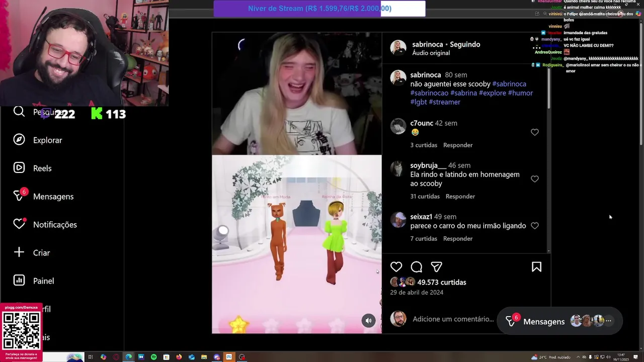The height and width of the screenshot is (362, 644).
Task: Expand the hidden system tray icons chevron
Action: tap(578, 357)
